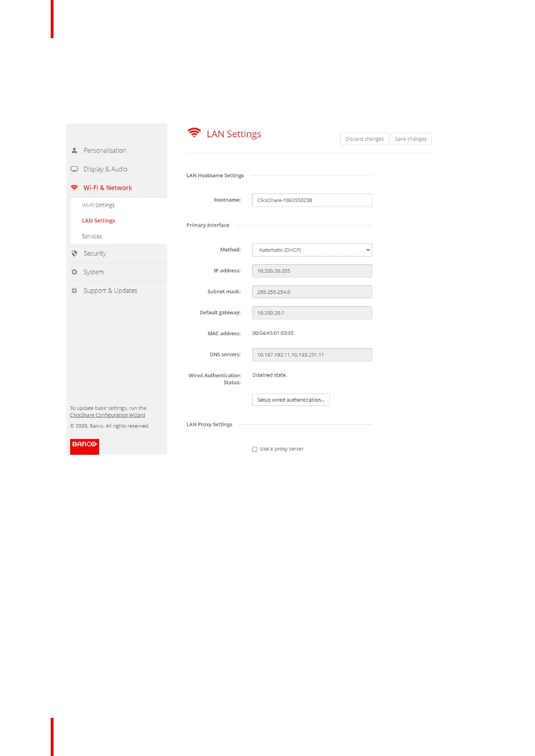Viewport: 535px width, 756px height.
Task: Click Setup wired authentication button
Action: tap(291, 400)
